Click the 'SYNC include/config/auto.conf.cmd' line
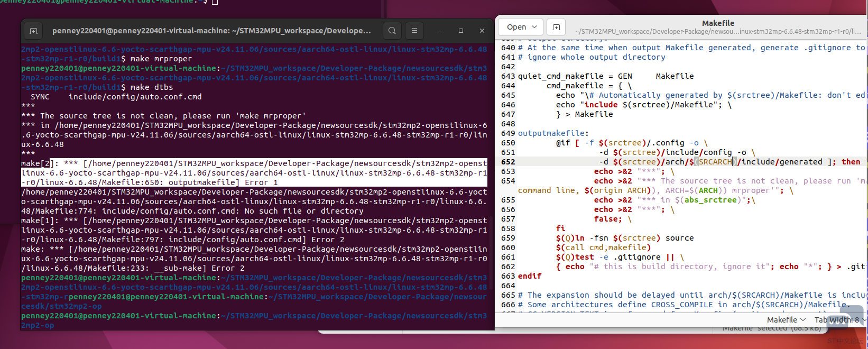Viewport: 868px width, 349px height. (116, 97)
